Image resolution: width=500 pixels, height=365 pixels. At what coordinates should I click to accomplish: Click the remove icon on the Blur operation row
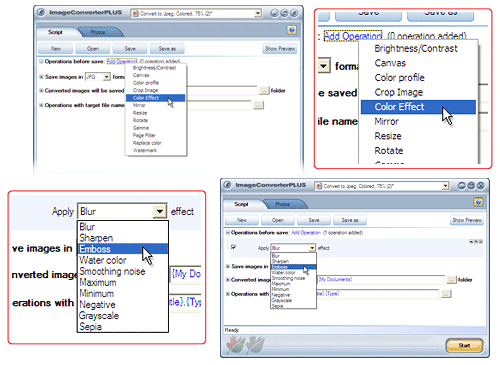click(481, 241)
